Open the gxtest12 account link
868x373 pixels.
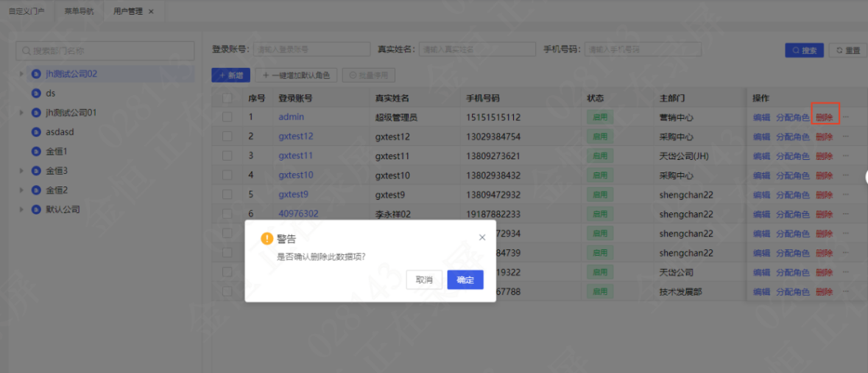pyautogui.click(x=296, y=136)
